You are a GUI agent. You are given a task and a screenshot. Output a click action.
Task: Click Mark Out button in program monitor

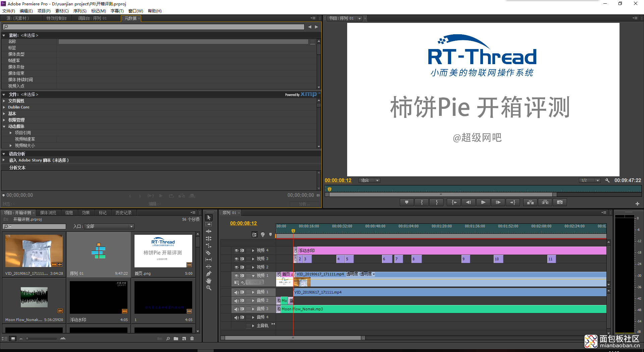point(437,202)
